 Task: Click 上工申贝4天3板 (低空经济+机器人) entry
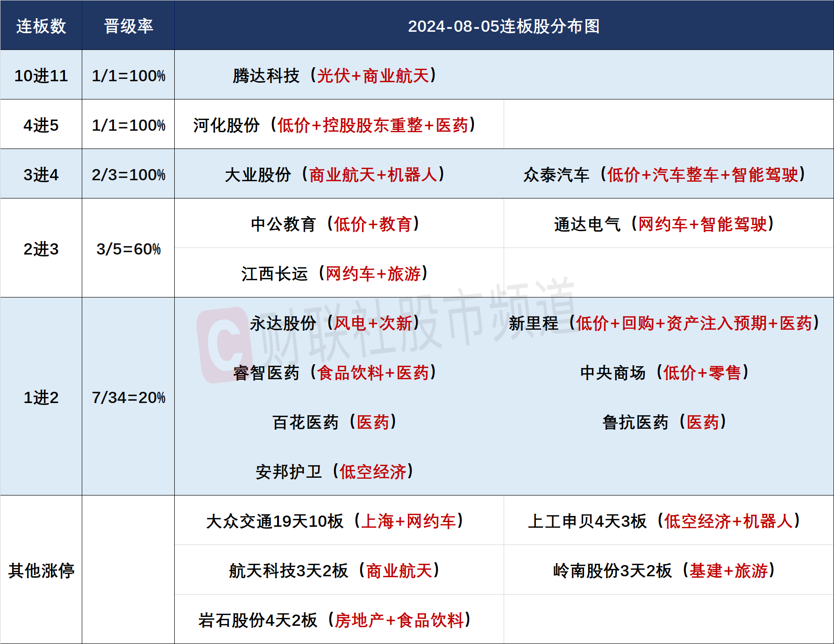(x=664, y=521)
